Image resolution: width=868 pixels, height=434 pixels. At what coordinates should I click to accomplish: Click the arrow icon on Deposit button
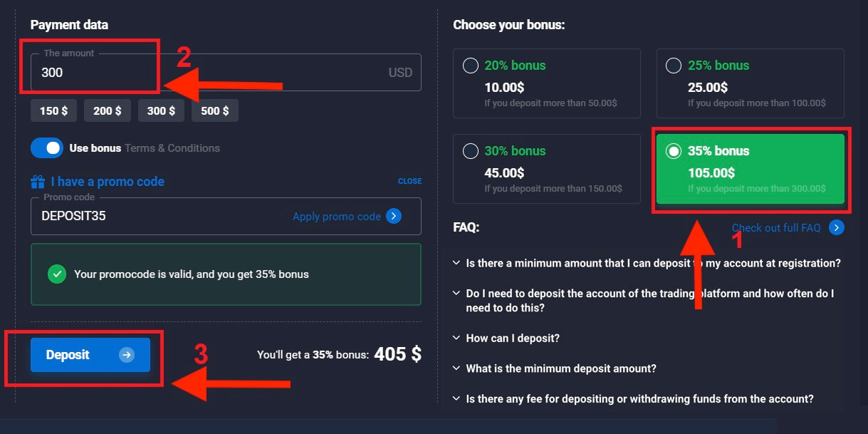click(127, 355)
